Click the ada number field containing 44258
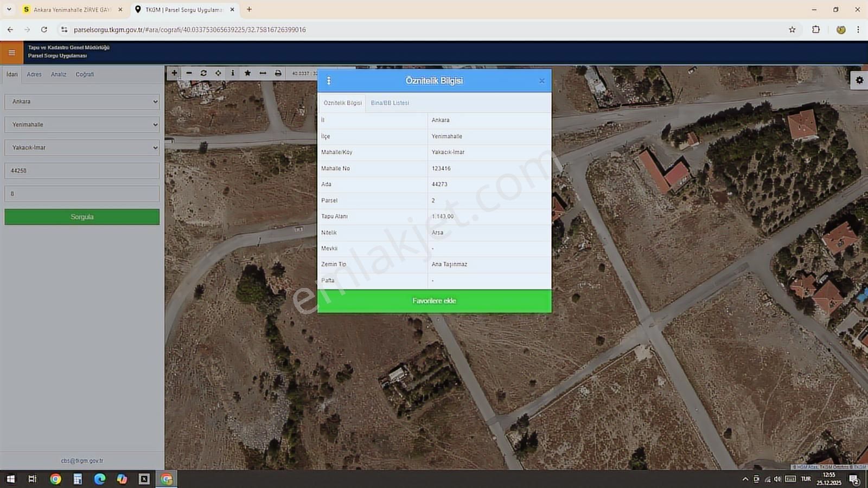The width and height of the screenshot is (868, 488). click(82, 171)
